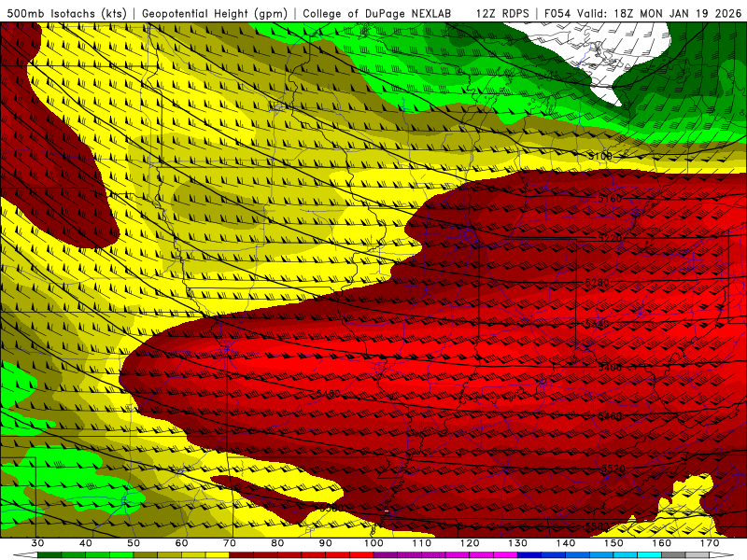This screenshot has height=560, width=747.
Task: Click the bright green swatch left of 50
Action: click(121, 555)
